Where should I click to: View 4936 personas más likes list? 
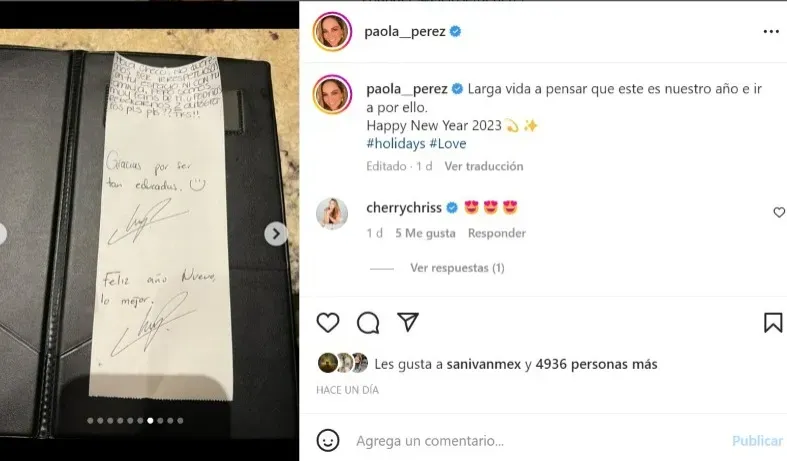[x=596, y=364]
